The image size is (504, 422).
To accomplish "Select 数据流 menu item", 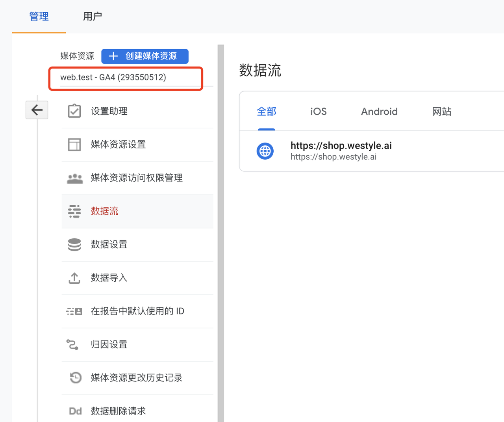I will click(137, 211).
